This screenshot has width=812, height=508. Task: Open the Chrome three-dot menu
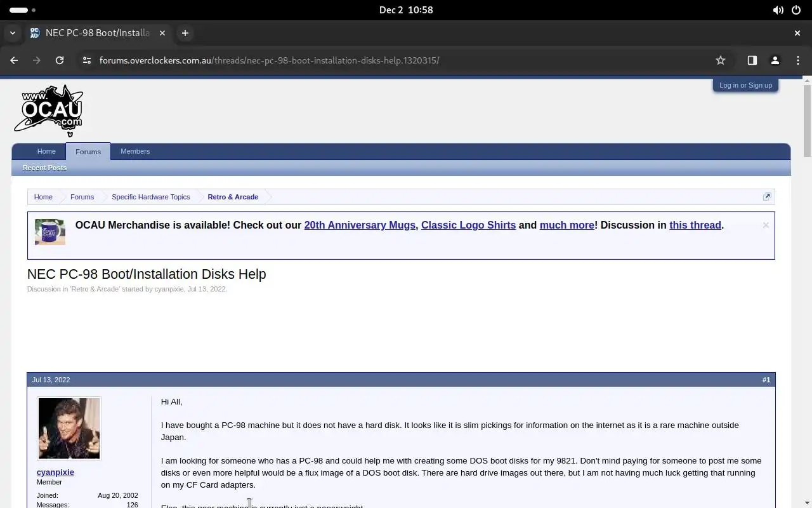point(798,60)
